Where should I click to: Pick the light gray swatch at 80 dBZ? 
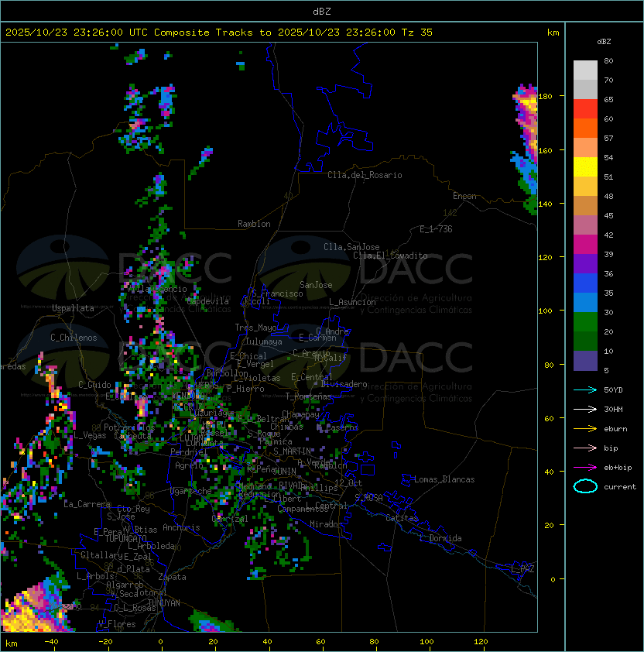(x=585, y=70)
